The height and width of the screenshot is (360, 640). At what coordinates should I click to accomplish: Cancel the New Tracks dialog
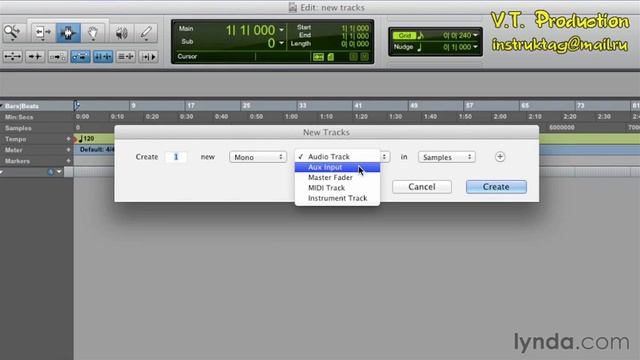tap(422, 187)
